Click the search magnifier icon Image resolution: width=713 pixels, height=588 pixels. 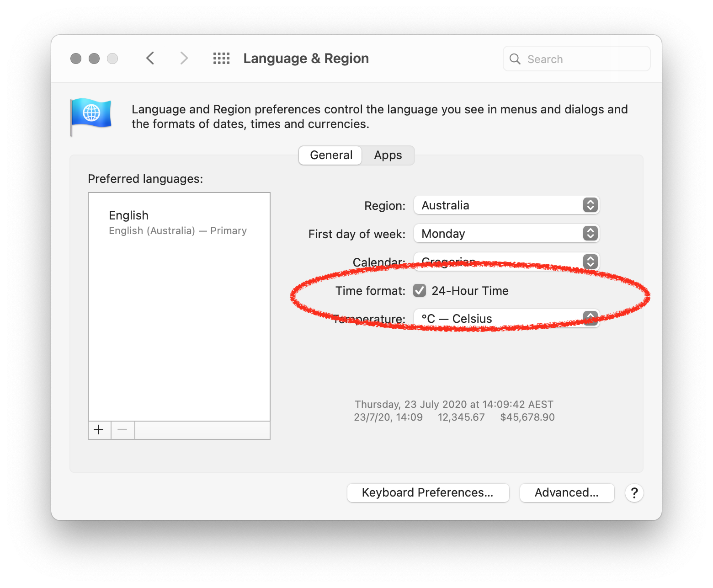coord(515,59)
